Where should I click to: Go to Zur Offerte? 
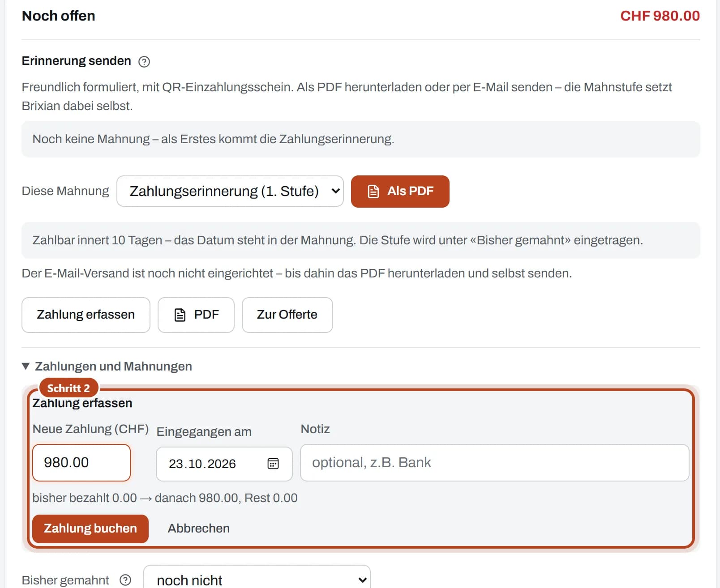(287, 315)
